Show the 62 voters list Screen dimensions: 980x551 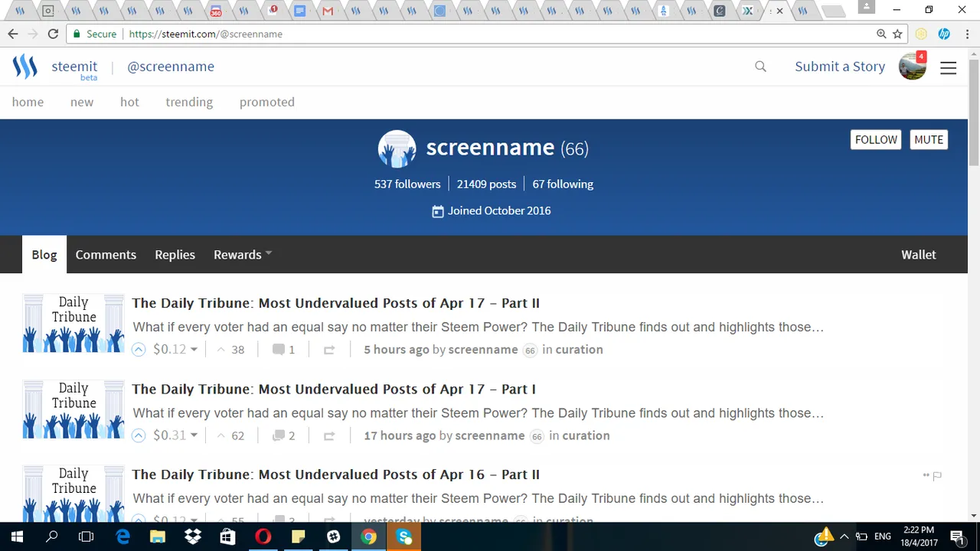click(x=230, y=435)
